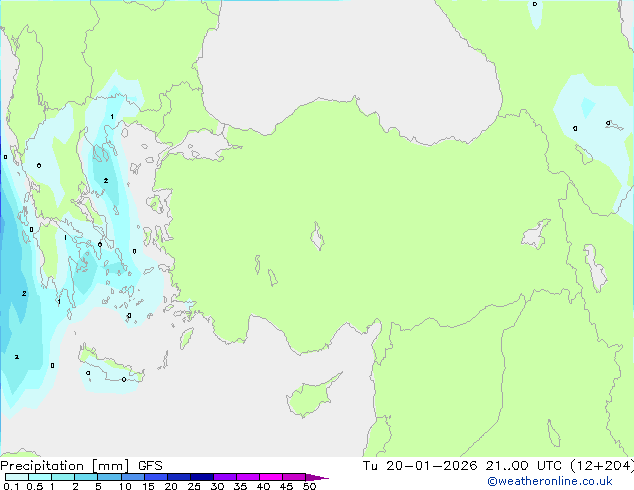Click the 30–35 mm purple legend swatch
Viewport: 634px width, 490px height.
pyautogui.click(x=225, y=477)
